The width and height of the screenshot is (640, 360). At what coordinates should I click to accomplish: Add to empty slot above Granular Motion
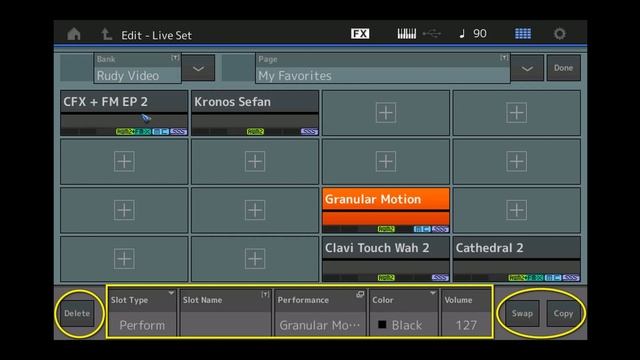click(386, 162)
